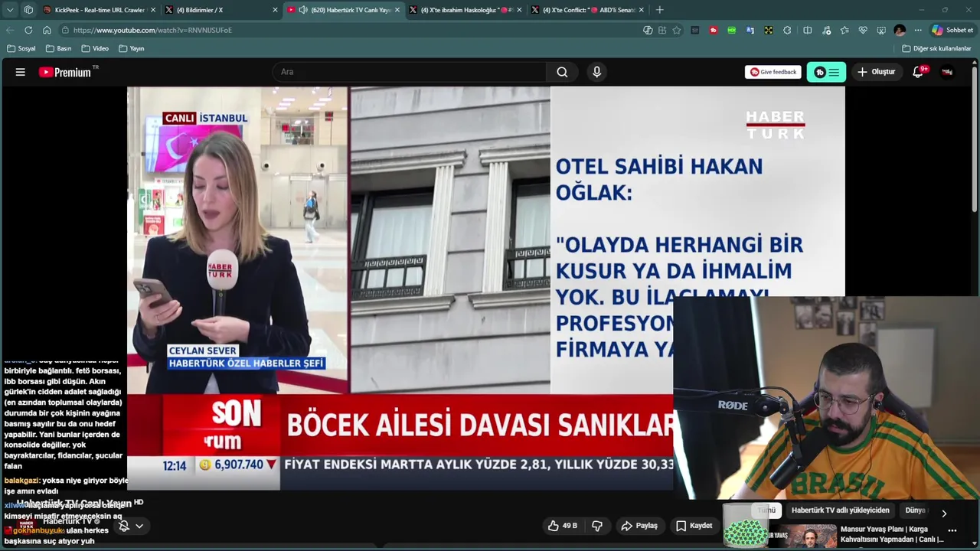This screenshot has height=551, width=980.
Task: Click the red extension icon in toolbar
Action: [714, 30]
